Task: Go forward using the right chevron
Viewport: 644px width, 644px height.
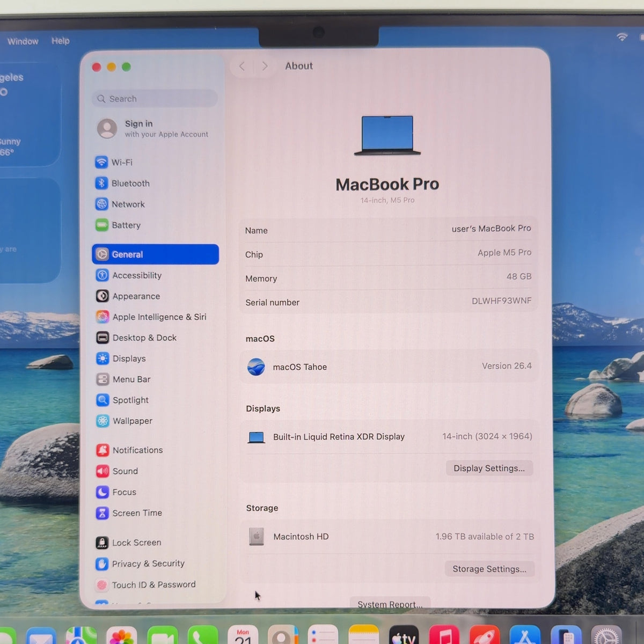Action: (x=265, y=66)
